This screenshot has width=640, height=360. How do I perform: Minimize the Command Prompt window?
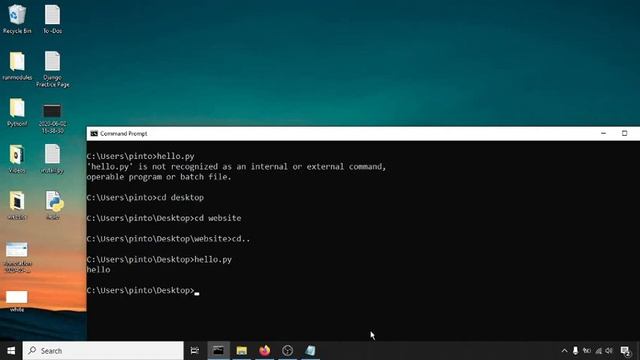pos(603,133)
